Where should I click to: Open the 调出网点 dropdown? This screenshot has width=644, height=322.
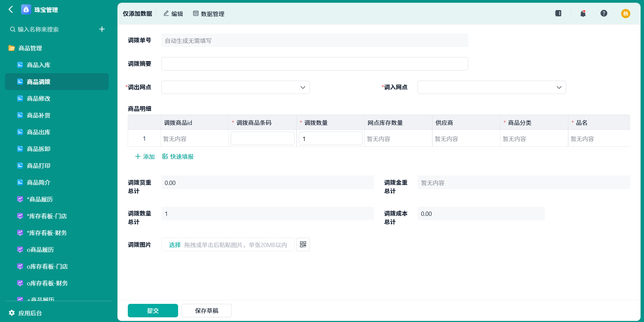pyautogui.click(x=235, y=87)
